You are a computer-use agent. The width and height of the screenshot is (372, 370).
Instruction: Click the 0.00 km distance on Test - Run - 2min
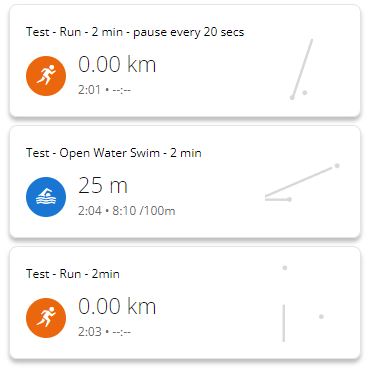click(x=117, y=306)
